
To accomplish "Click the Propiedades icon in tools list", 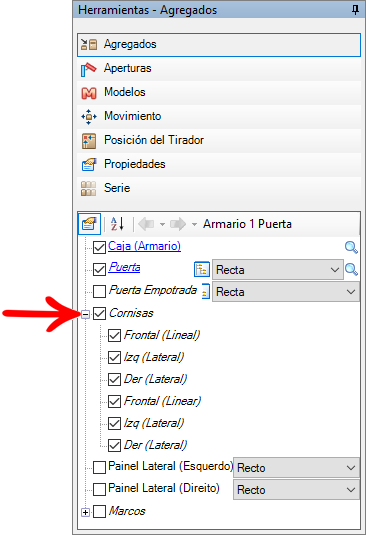I will point(89,164).
